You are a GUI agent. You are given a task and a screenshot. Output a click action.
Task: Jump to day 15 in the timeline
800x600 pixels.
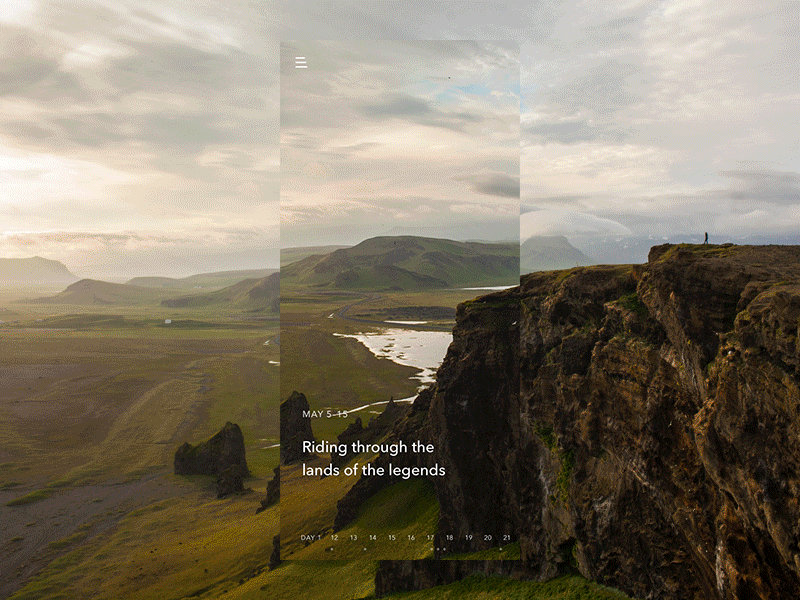pos(392,537)
